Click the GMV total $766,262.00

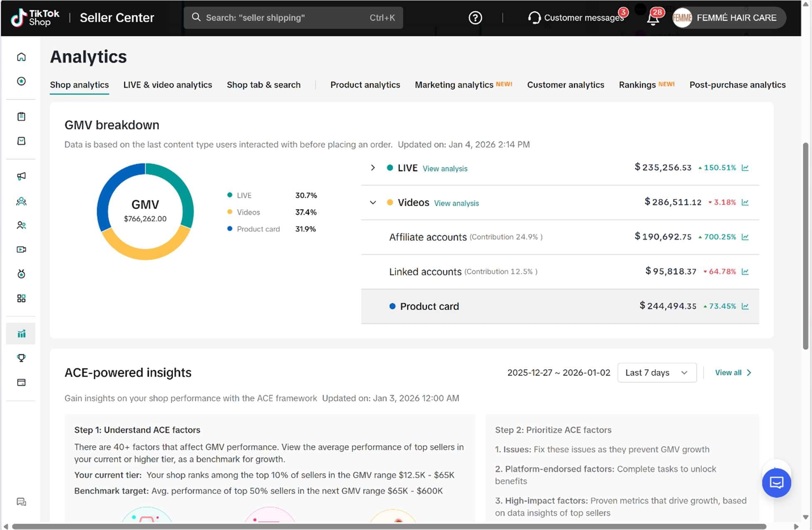pyautogui.click(x=145, y=219)
